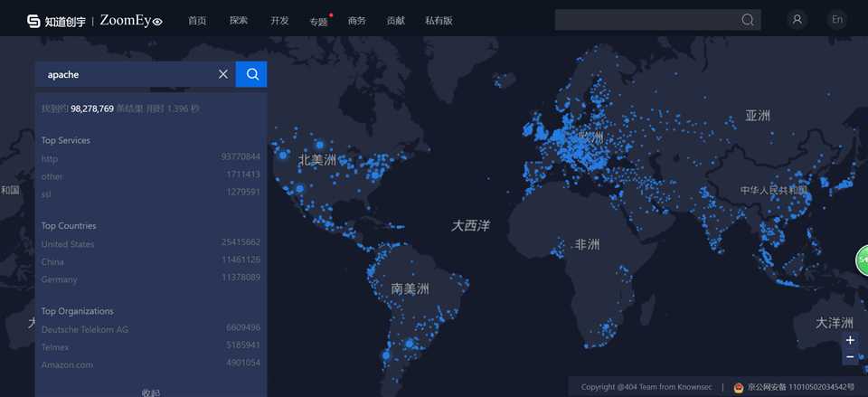Click the 98,278,769 results count

(92, 109)
